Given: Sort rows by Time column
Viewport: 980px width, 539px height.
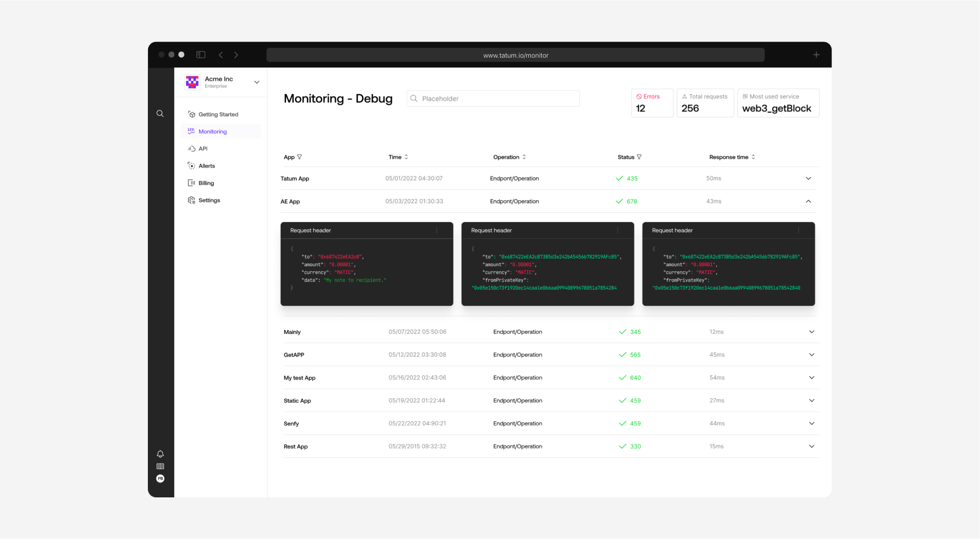Looking at the screenshot, I should point(406,157).
